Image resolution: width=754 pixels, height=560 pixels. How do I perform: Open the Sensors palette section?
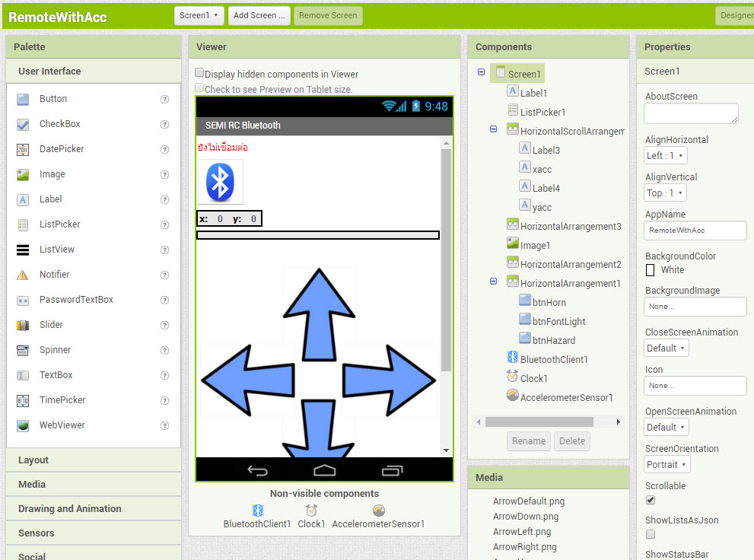(x=37, y=533)
